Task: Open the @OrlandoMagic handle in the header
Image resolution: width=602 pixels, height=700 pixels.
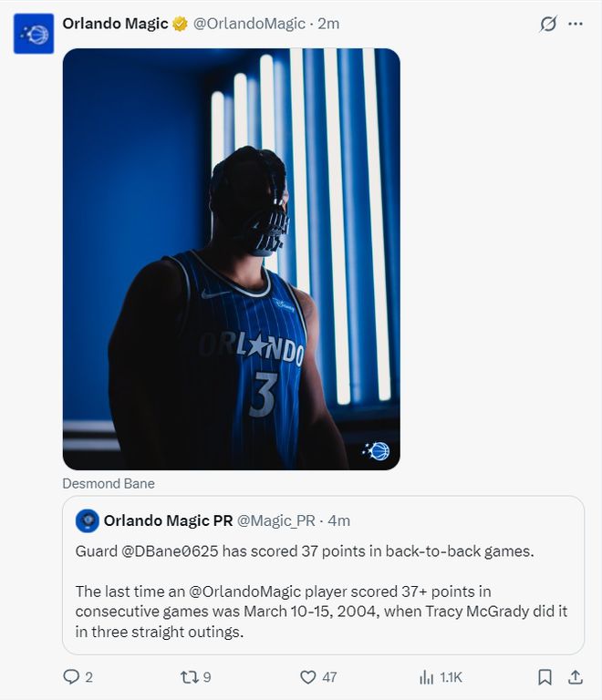Action: (x=249, y=24)
